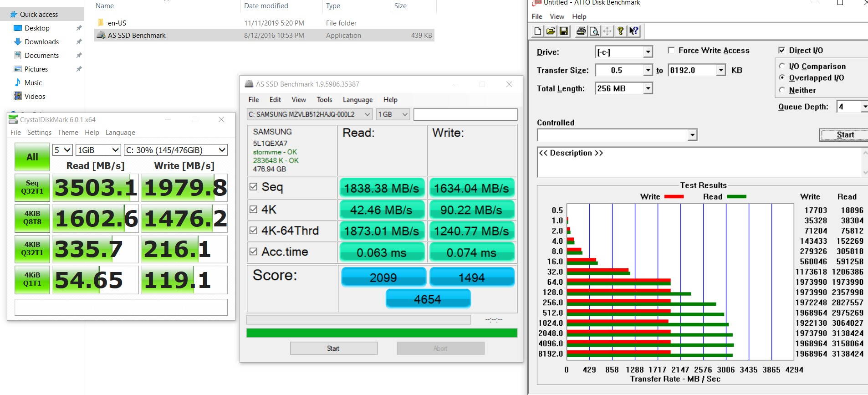
Task: Click the pin icon next to Downloads
Action: (79, 42)
